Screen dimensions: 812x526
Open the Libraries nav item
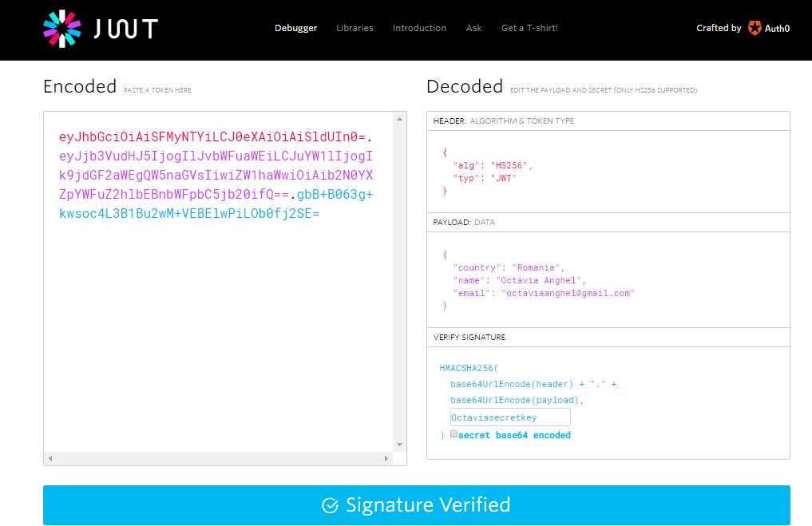coord(355,28)
